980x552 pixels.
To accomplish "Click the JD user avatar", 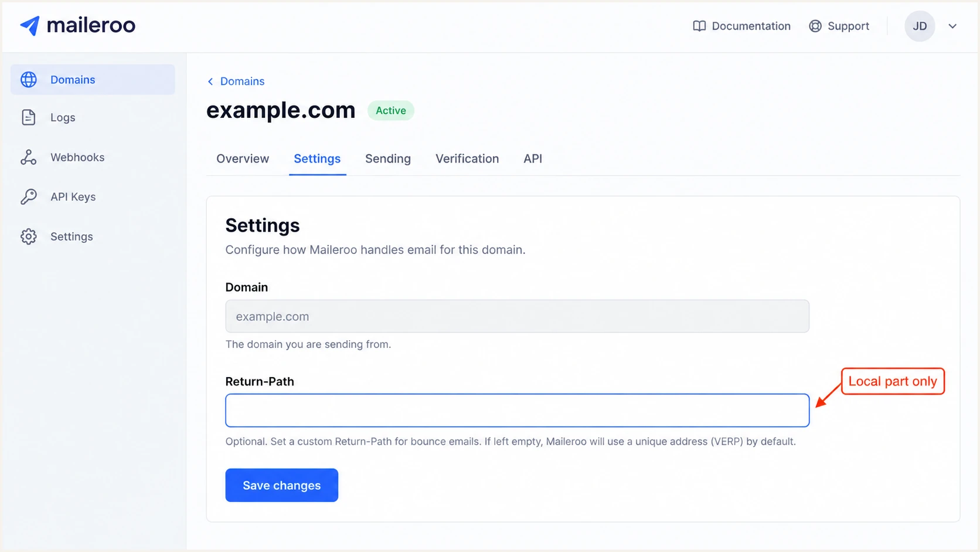I will [x=920, y=26].
